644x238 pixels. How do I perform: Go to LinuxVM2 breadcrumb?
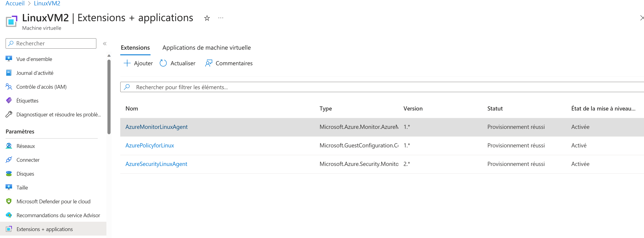coord(47,3)
